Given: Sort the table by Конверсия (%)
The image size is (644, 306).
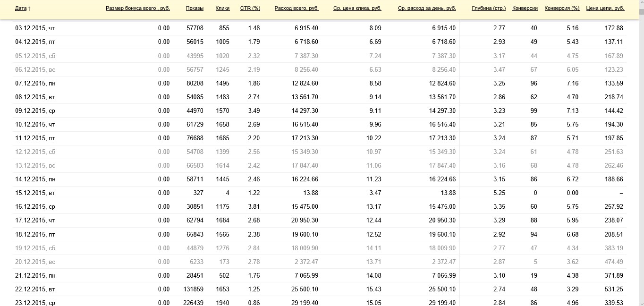Looking at the screenshot, I should click(562, 8).
